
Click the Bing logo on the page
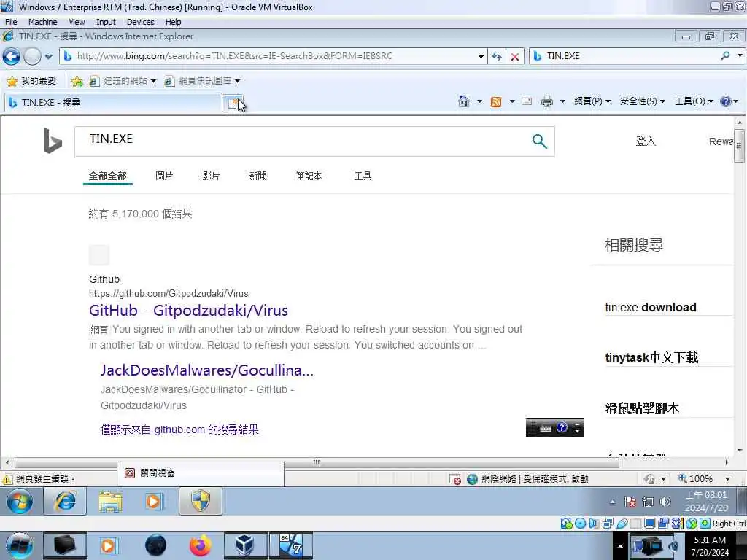tap(53, 141)
